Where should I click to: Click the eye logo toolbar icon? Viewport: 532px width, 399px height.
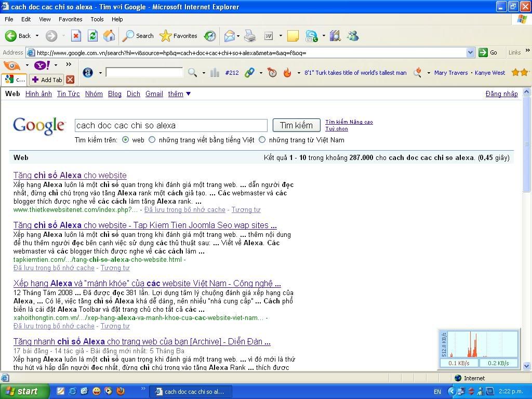click(12, 65)
